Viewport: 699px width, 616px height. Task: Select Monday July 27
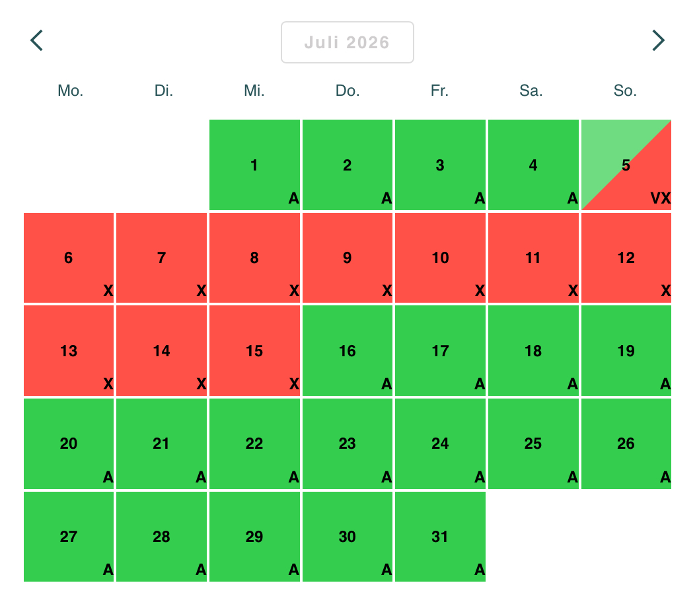69,536
